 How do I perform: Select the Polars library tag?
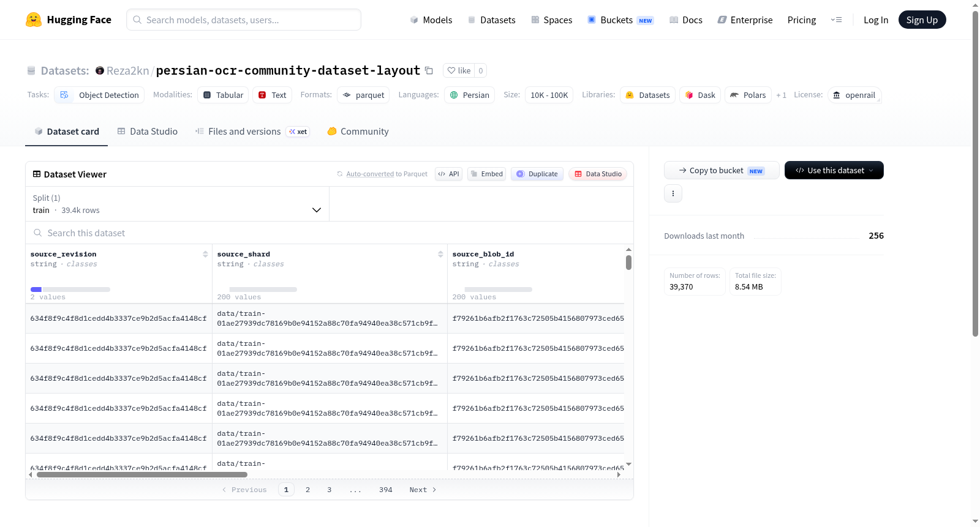click(748, 95)
